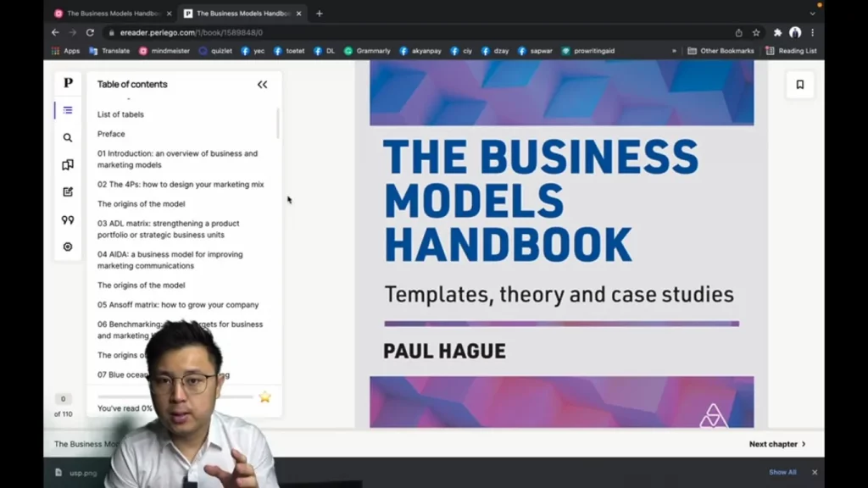Open the Grammarly bookmark
This screenshot has width=868, height=488.
point(367,51)
